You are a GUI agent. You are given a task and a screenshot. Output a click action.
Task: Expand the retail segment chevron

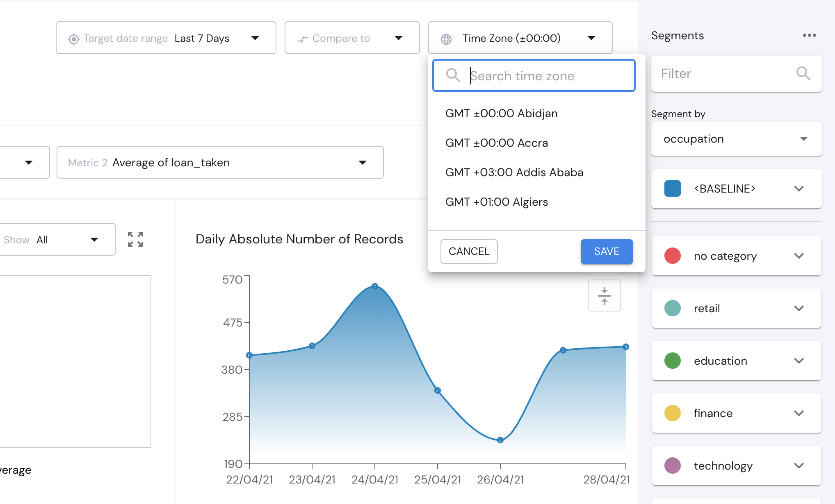(798, 309)
